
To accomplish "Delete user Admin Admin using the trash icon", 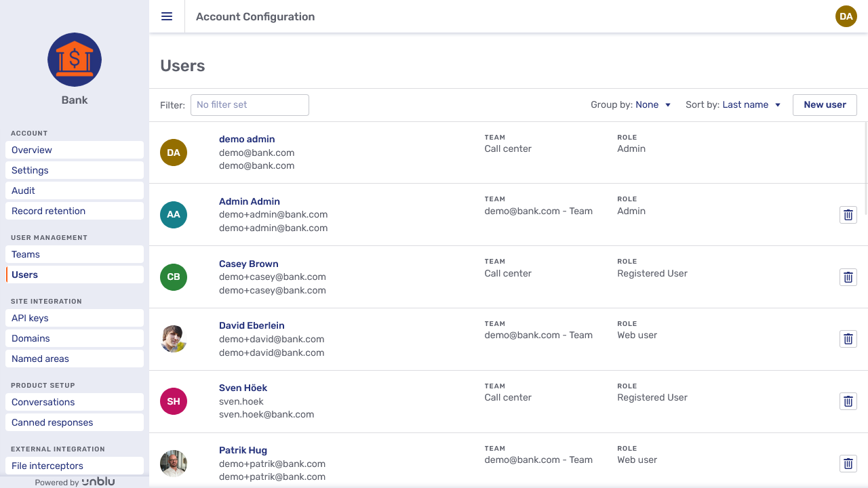I will click(848, 214).
